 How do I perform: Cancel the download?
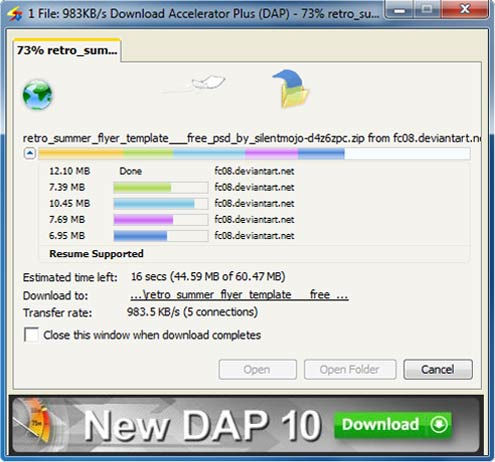tap(438, 369)
